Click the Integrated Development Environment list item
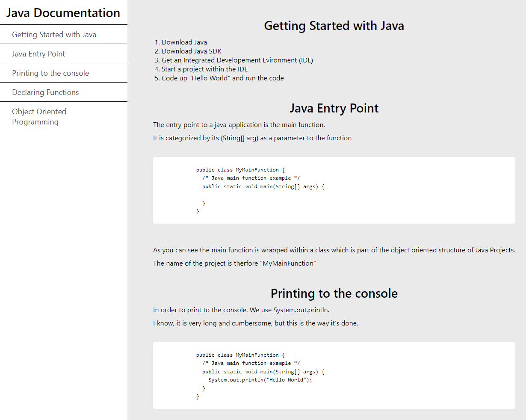Screen dimensions: 526x420 (237, 60)
